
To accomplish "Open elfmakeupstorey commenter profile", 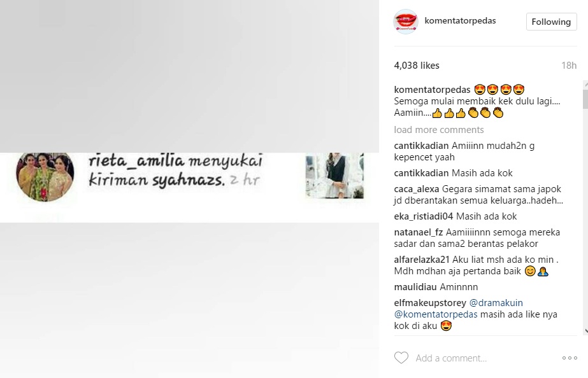I will [x=430, y=303].
